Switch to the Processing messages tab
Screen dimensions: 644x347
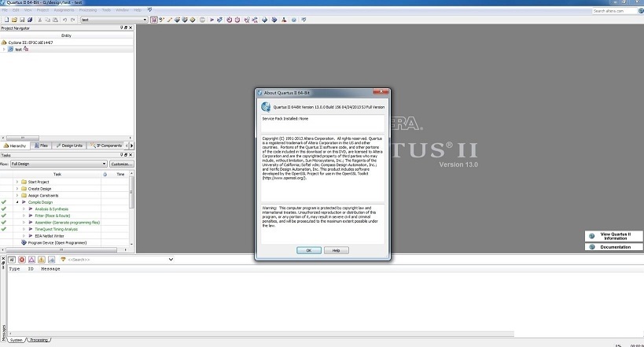39,340
